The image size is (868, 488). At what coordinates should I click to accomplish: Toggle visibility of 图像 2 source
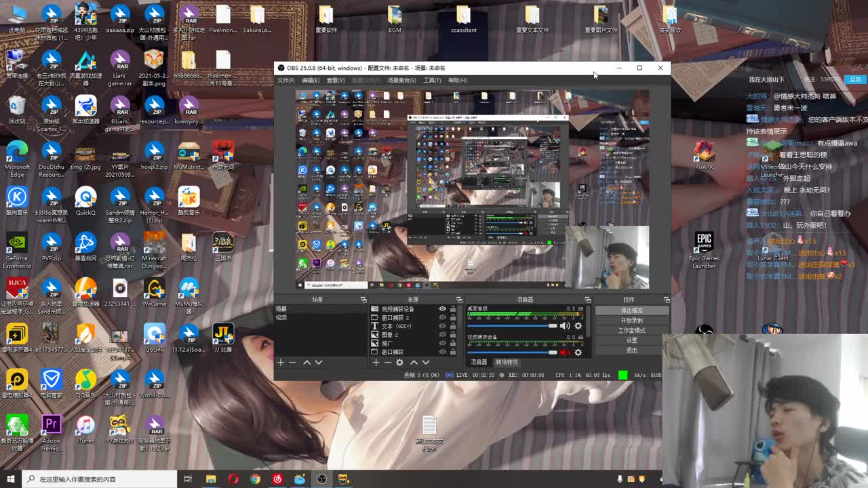[443, 335]
